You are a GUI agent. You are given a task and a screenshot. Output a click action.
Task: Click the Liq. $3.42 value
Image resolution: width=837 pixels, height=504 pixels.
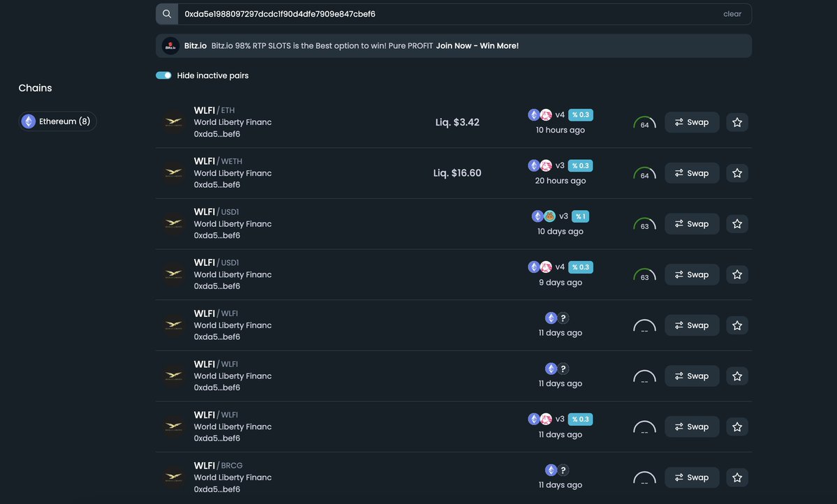tap(457, 122)
